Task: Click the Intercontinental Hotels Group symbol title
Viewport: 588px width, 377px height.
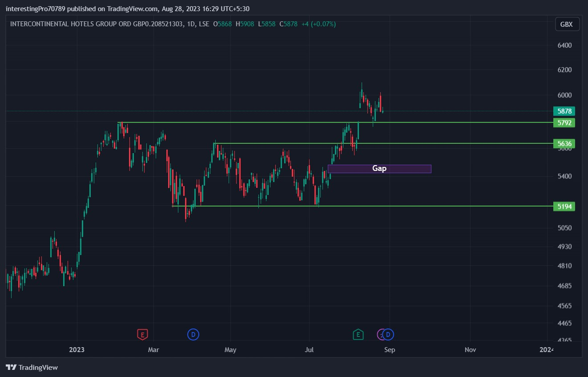Action: 97,24
